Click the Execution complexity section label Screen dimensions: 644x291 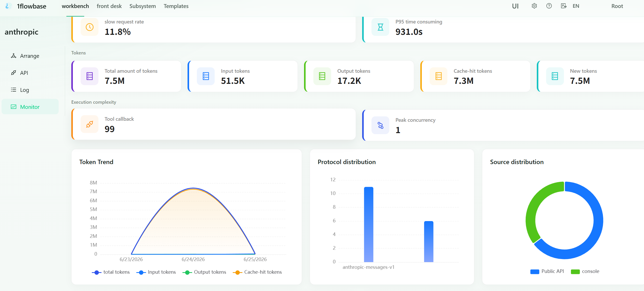click(94, 102)
